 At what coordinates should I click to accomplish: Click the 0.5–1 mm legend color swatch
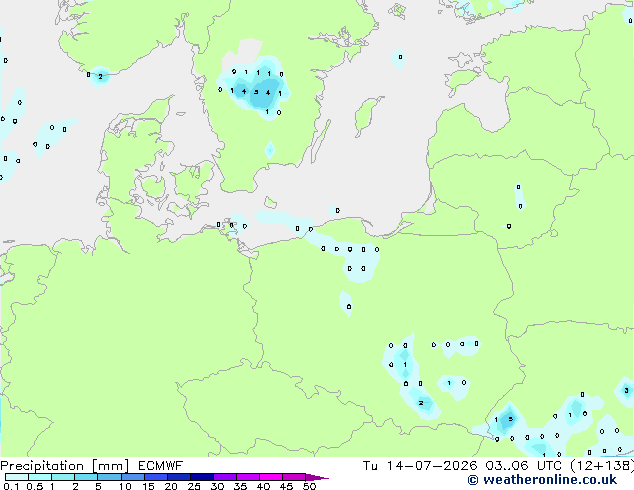pyautogui.click(x=40, y=477)
